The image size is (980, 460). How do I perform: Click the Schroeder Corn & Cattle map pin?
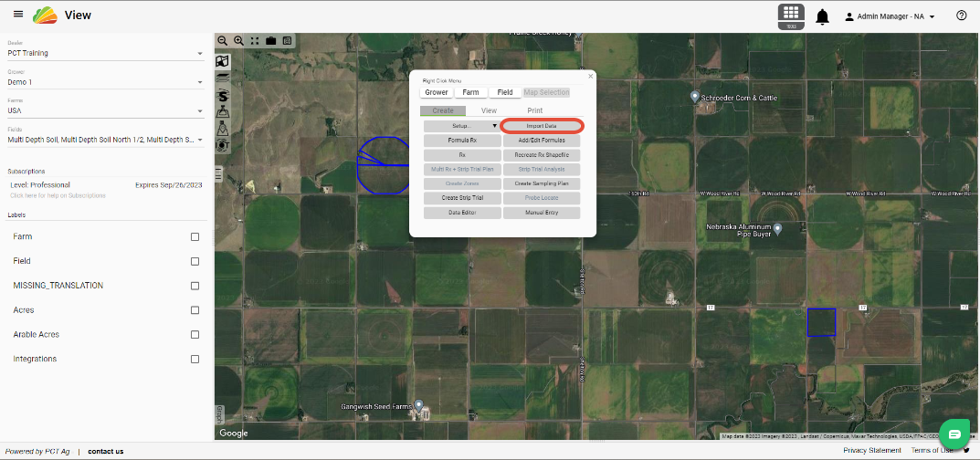pyautogui.click(x=694, y=97)
